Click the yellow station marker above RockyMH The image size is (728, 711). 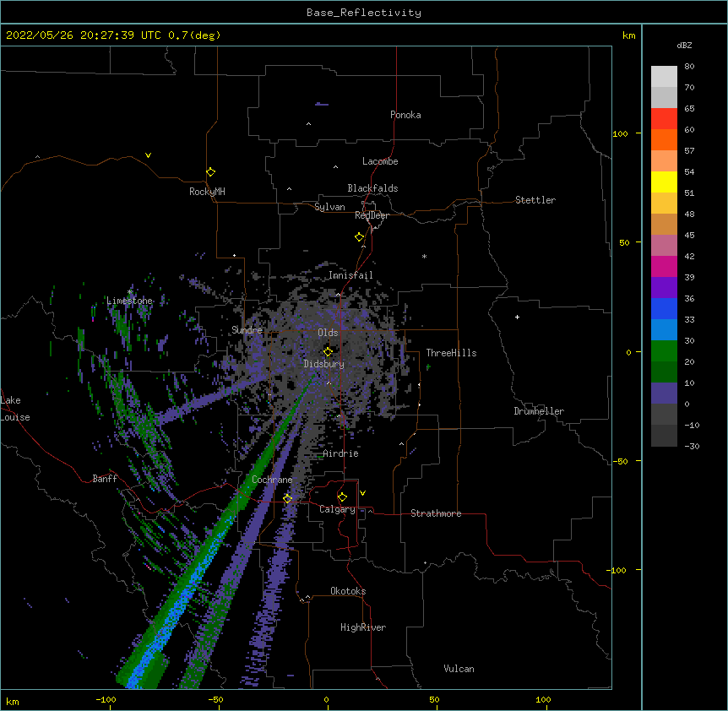(210, 172)
